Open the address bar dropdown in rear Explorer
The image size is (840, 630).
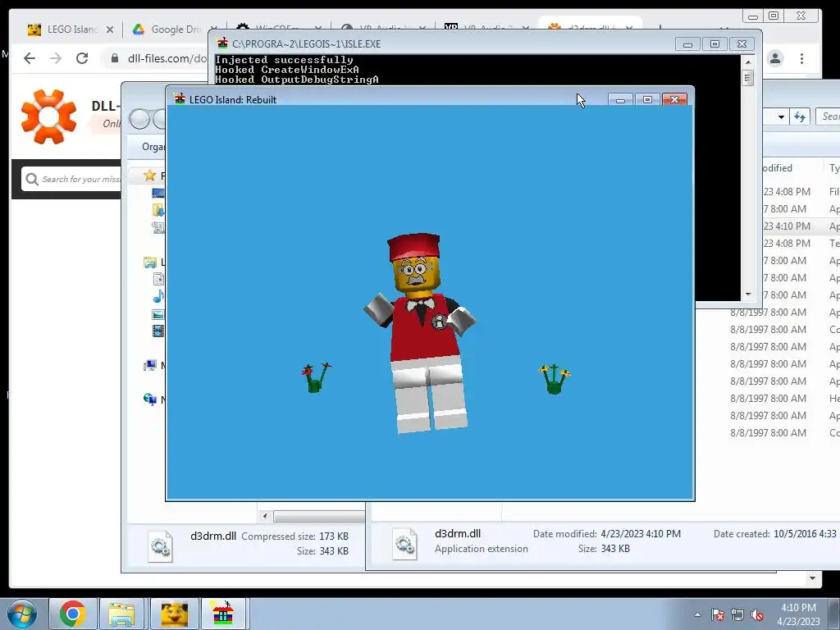(x=781, y=116)
